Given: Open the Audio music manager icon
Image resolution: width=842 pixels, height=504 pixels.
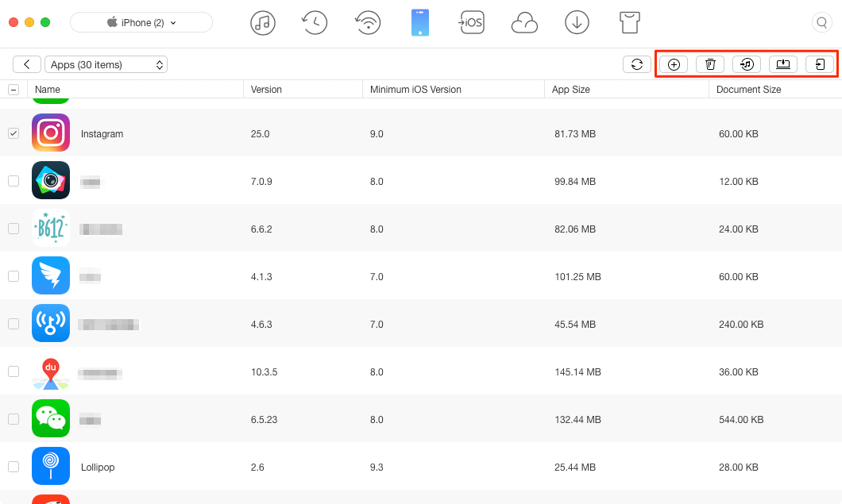Looking at the screenshot, I should 263,23.
